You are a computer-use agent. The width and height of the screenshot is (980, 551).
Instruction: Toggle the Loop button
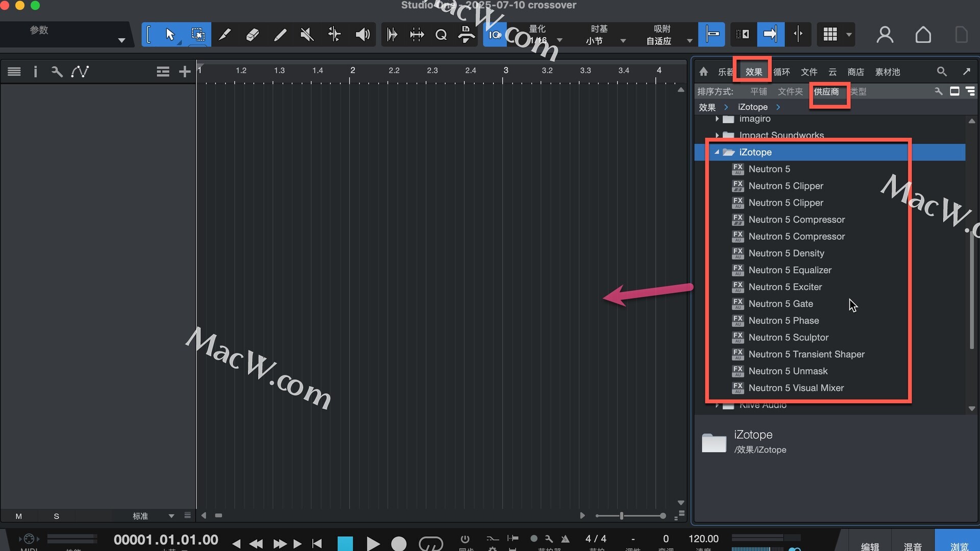click(x=431, y=543)
